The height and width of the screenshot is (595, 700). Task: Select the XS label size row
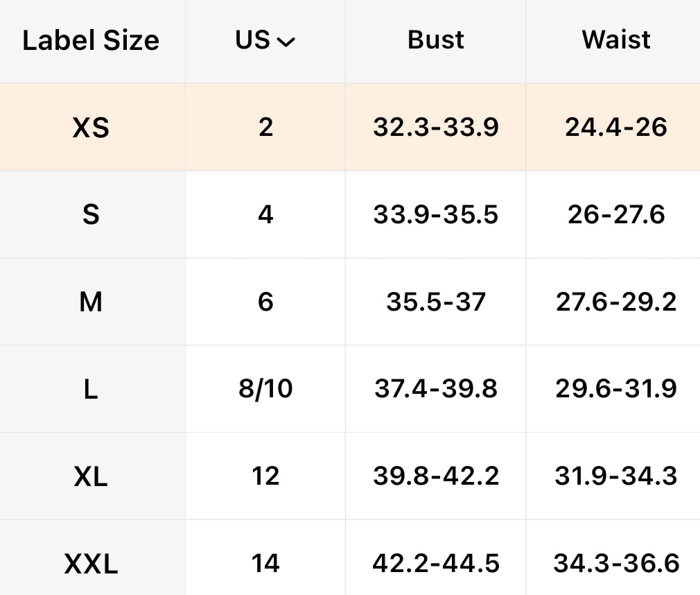tap(91, 128)
